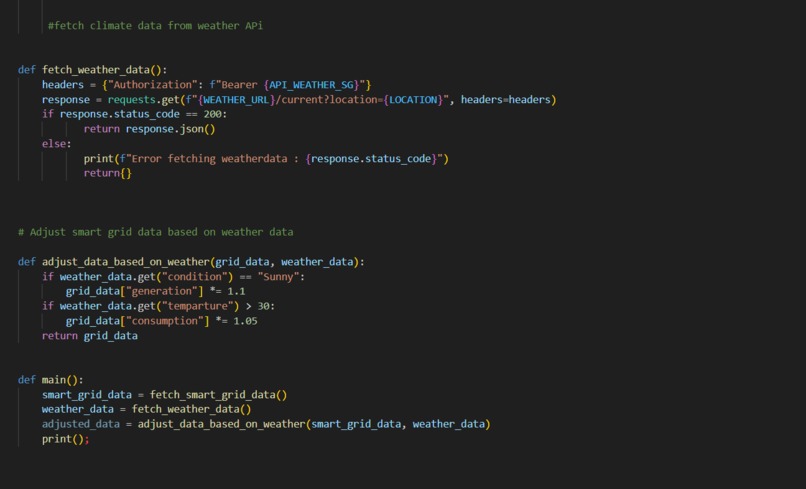Image resolution: width=806 pixels, height=489 pixels.
Task: Click the function name fetch_weather_data in its def line
Action: point(96,70)
